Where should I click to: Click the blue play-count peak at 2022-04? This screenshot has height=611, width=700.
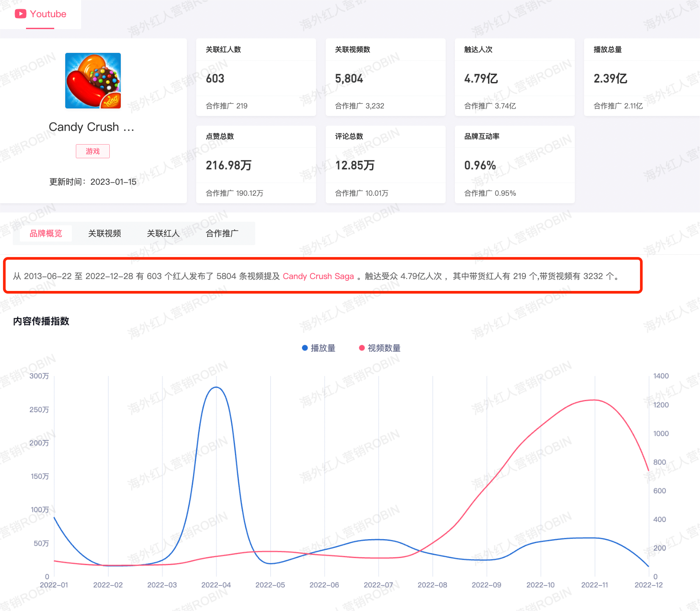pyautogui.click(x=216, y=387)
